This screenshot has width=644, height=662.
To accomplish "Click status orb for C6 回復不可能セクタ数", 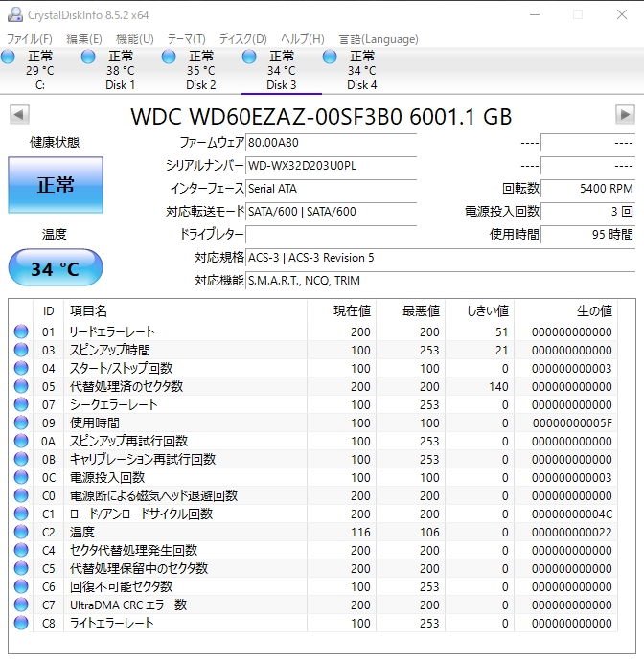I will tap(21, 586).
